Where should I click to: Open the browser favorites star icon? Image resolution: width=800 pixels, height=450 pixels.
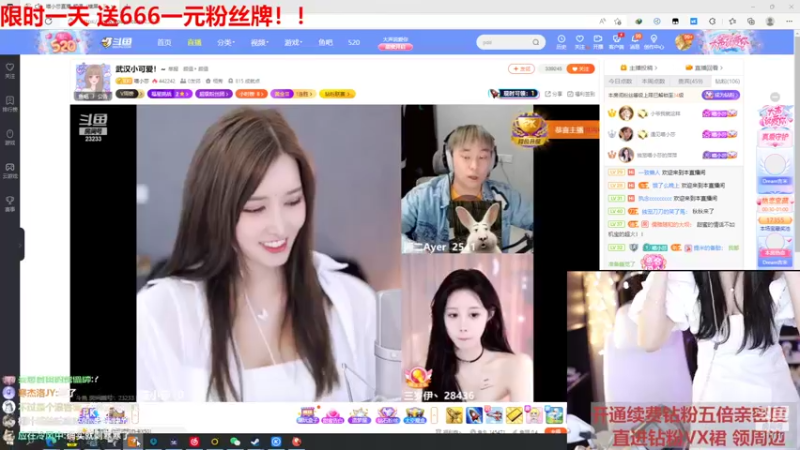pos(732,21)
